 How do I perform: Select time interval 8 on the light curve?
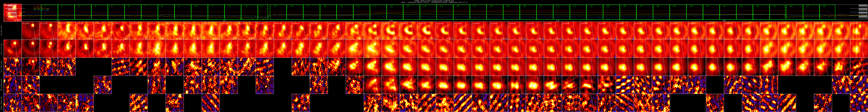point(166,12)
